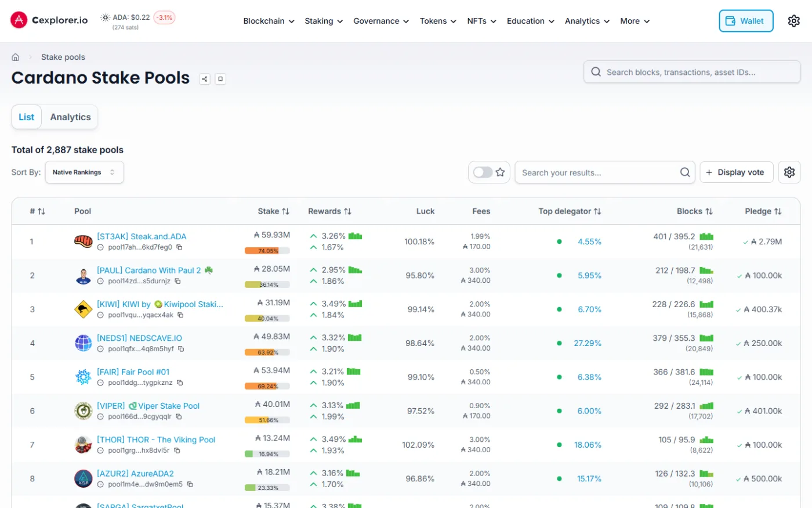This screenshot has height=508, width=812.
Task: Copy pool ID of NEDSCAVE.IO
Action: [x=181, y=349]
